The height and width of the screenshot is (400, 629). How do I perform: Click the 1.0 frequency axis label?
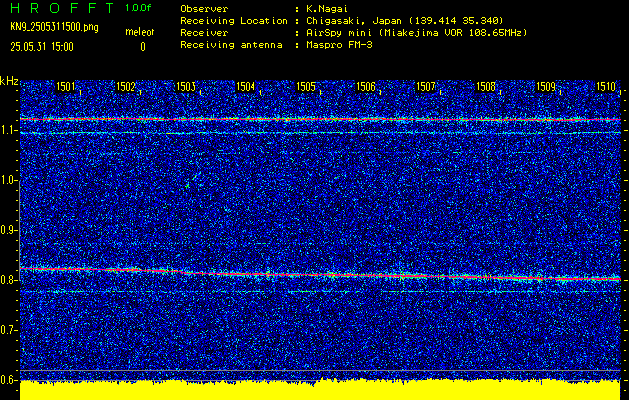(x=8, y=181)
